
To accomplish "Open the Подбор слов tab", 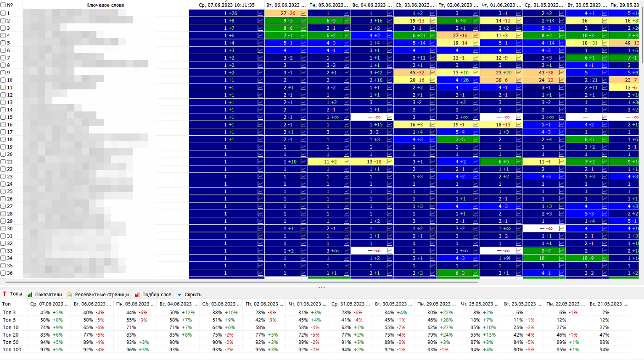I will click(x=153, y=294).
